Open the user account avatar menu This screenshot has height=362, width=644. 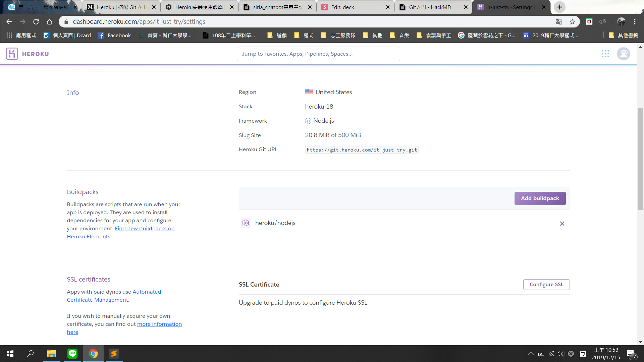(x=623, y=54)
